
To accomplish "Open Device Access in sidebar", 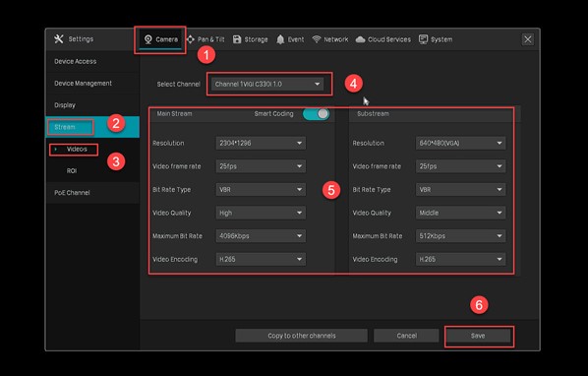I will [x=92, y=62].
